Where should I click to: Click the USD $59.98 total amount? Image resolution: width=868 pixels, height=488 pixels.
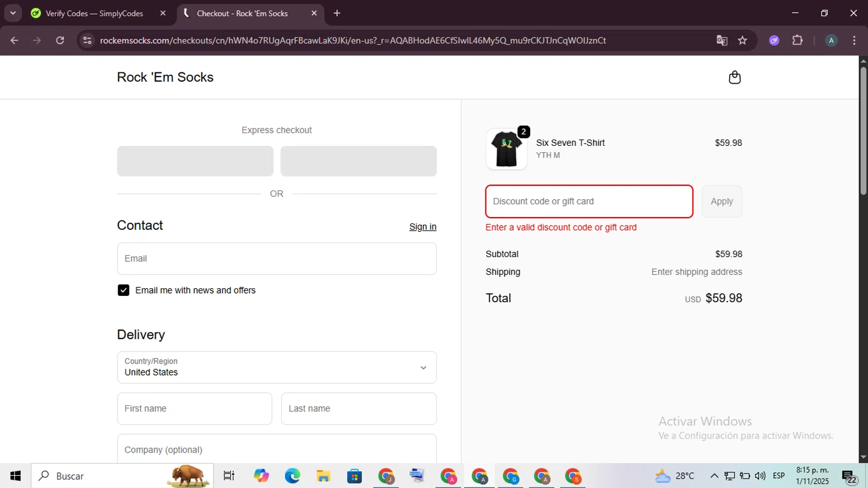click(x=713, y=298)
